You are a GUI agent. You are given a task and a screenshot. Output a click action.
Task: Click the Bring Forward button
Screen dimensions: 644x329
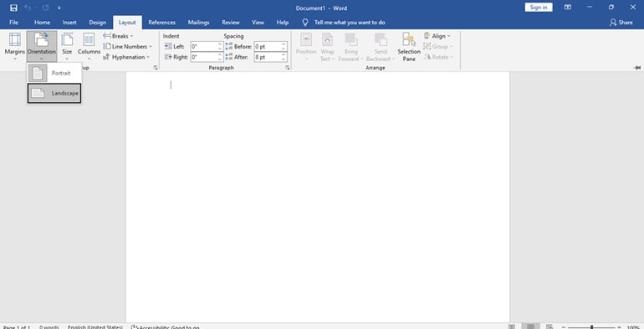(x=350, y=47)
